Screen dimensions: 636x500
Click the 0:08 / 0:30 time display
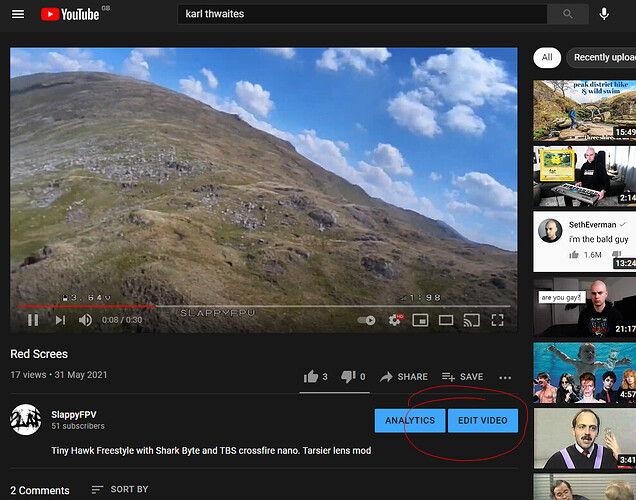122,320
